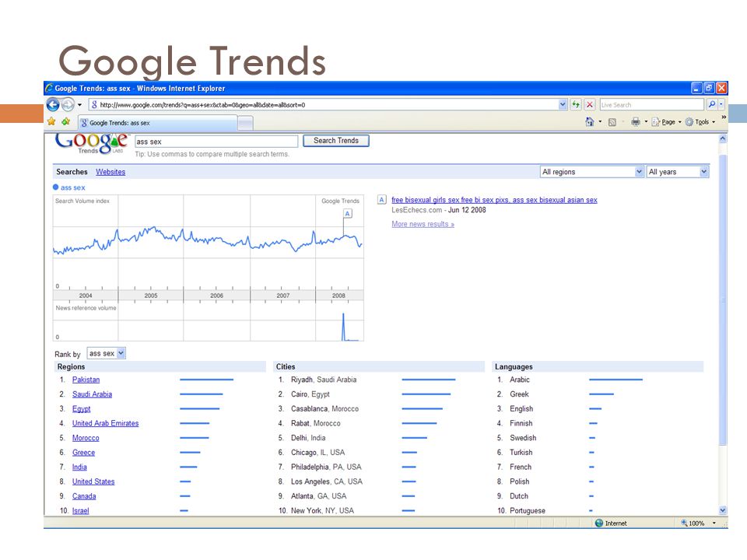747x560 pixels.
Task: Click the Israel region link
Action: 80,510
